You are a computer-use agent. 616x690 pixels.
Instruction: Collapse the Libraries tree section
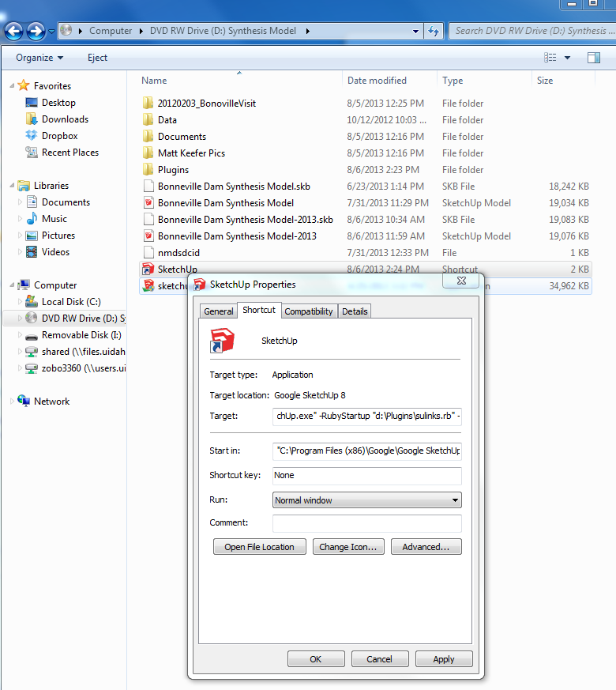(12, 186)
